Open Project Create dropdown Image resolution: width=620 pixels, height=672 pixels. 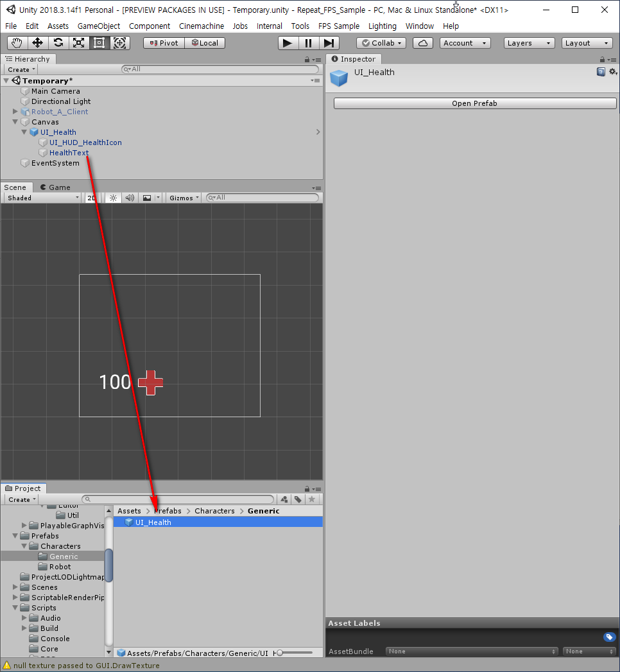pos(21,500)
